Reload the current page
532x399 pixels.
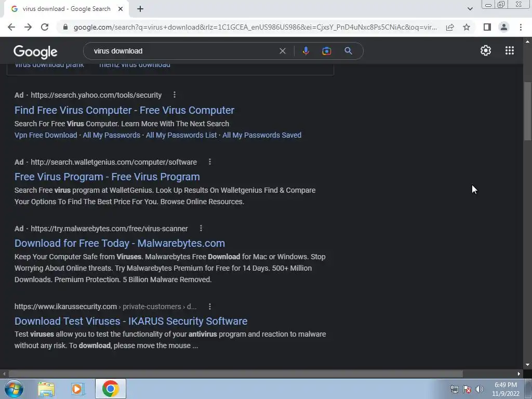pyautogui.click(x=45, y=27)
